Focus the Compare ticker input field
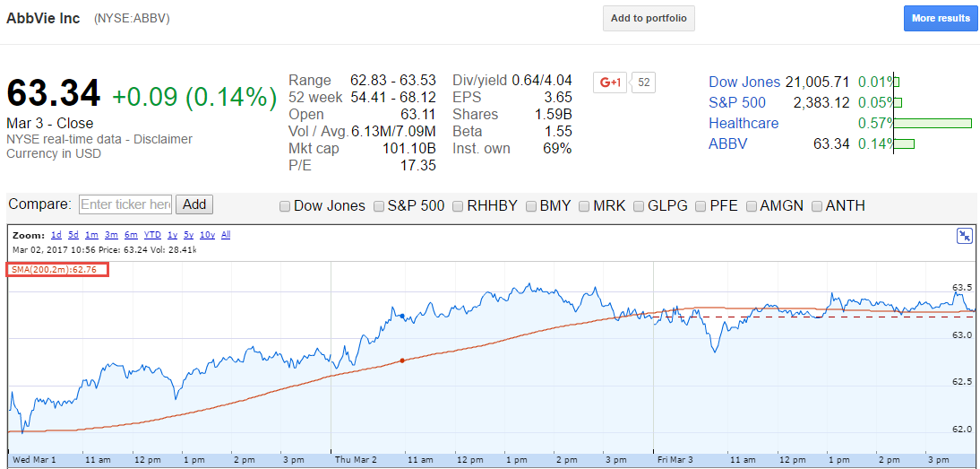 point(125,204)
